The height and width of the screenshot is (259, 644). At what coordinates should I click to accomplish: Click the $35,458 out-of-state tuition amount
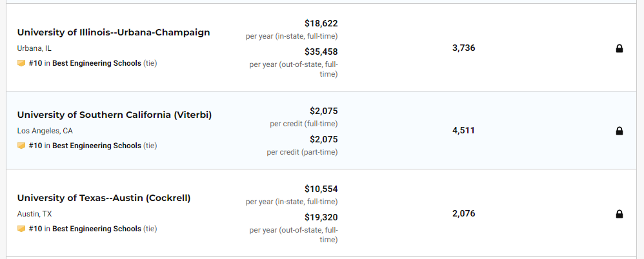click(x=321, y=52)
